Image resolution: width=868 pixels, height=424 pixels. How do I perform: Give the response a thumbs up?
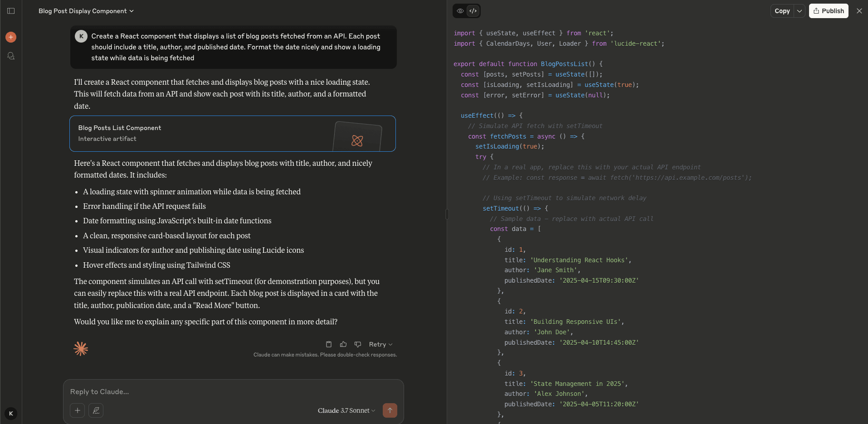click(x=343, y=344)
